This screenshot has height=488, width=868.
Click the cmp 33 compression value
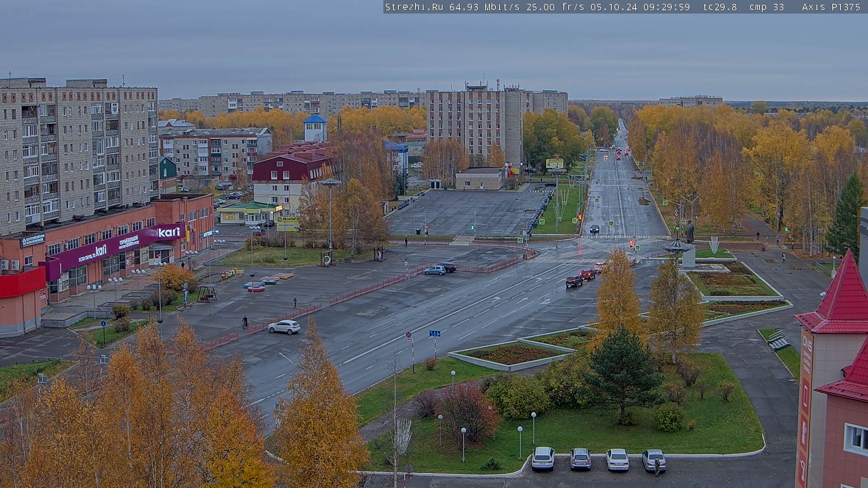coord(767,7)
